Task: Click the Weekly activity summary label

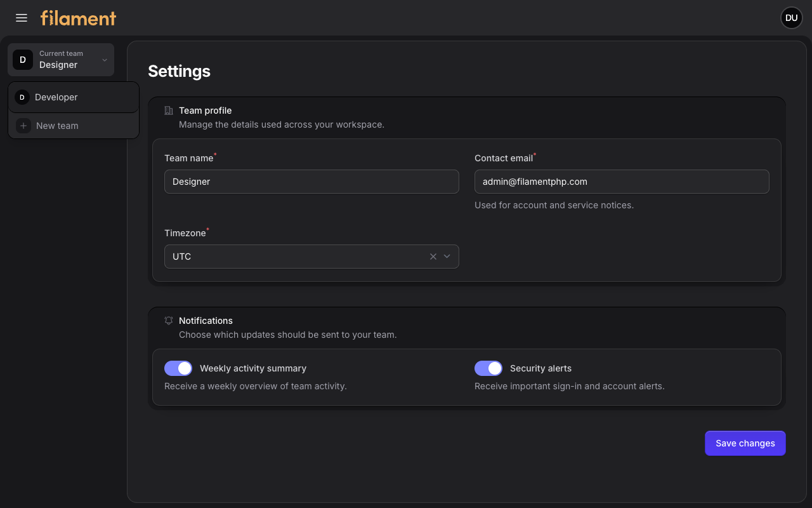Action: tap(253, 368)
